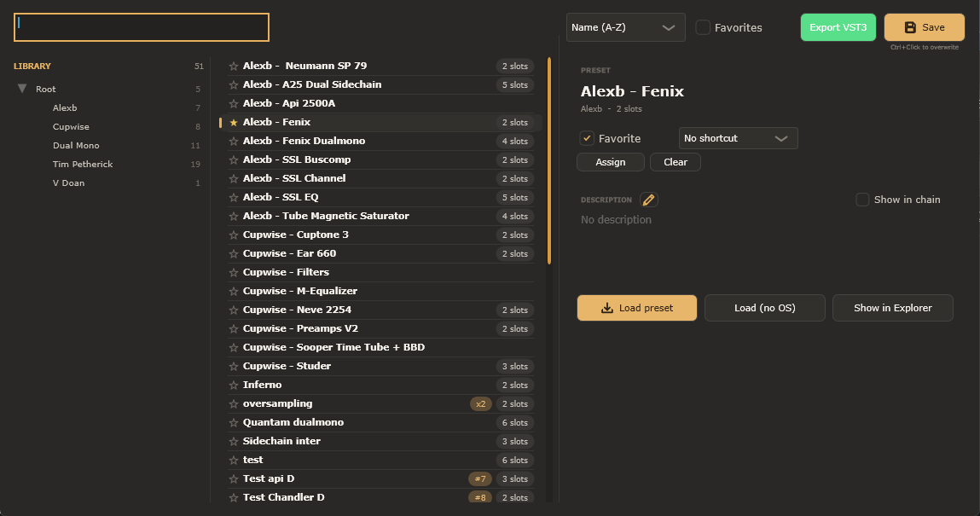Screen dimensions: 980x516
Task: Star the Test api D preset
Action: (x=234, y=478)
